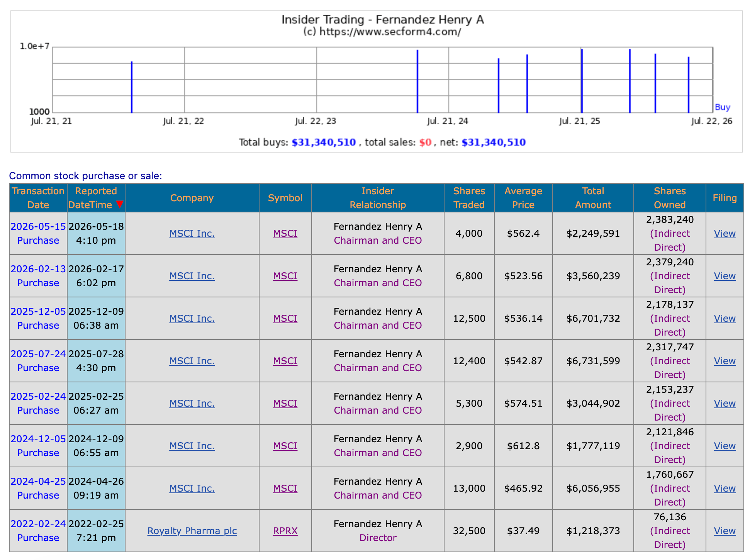Select the total amount $3,560,239

(593, 276)
